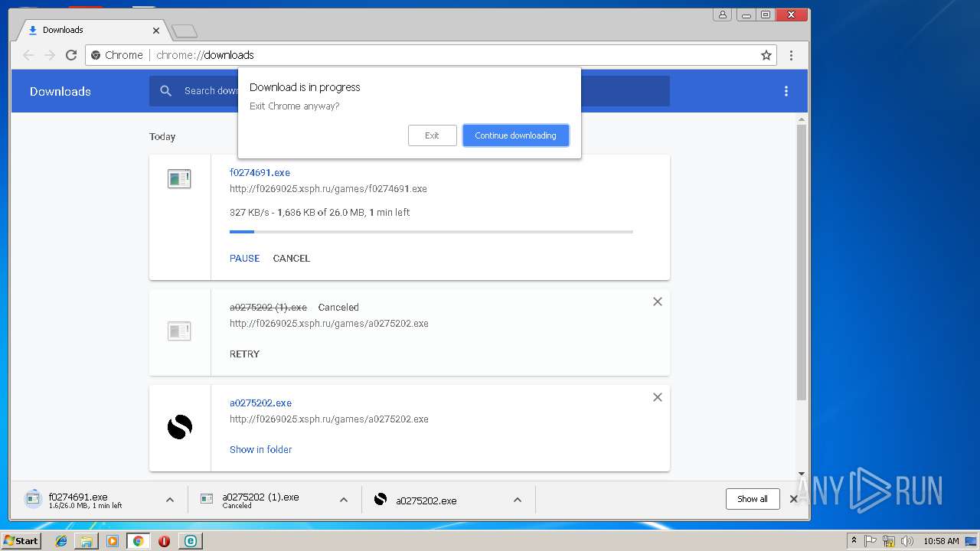This screenshot has height=551, width=980.
Task: Expand options for f0274691.exe in download shelf
Action: 170,500
